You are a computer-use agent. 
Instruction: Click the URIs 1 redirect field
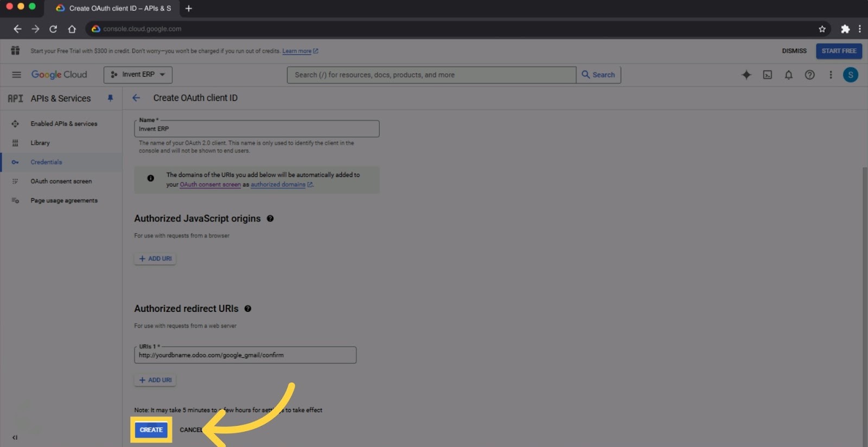[245, 355]
